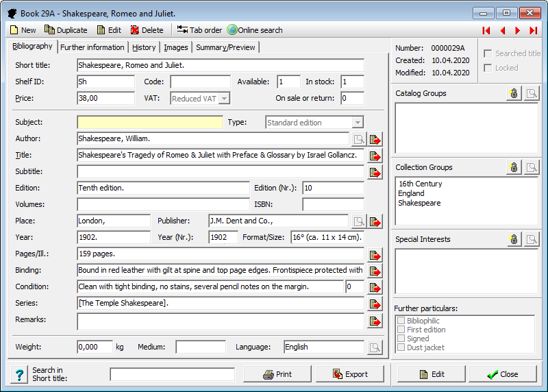Click the Code input field

[201, 82]
